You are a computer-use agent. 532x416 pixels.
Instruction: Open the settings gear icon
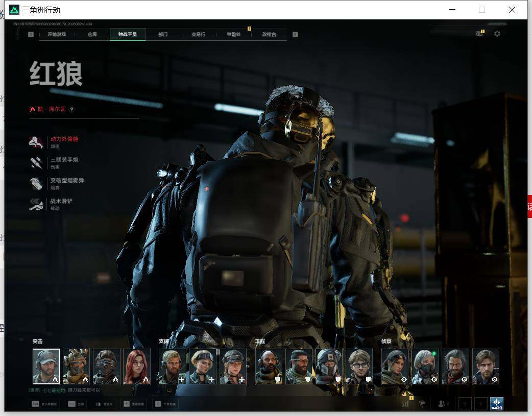coord(497,34)
